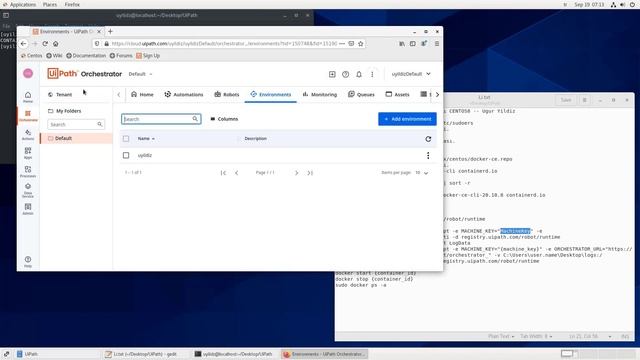Open the header three-dot more menu

tap(372, 74)
